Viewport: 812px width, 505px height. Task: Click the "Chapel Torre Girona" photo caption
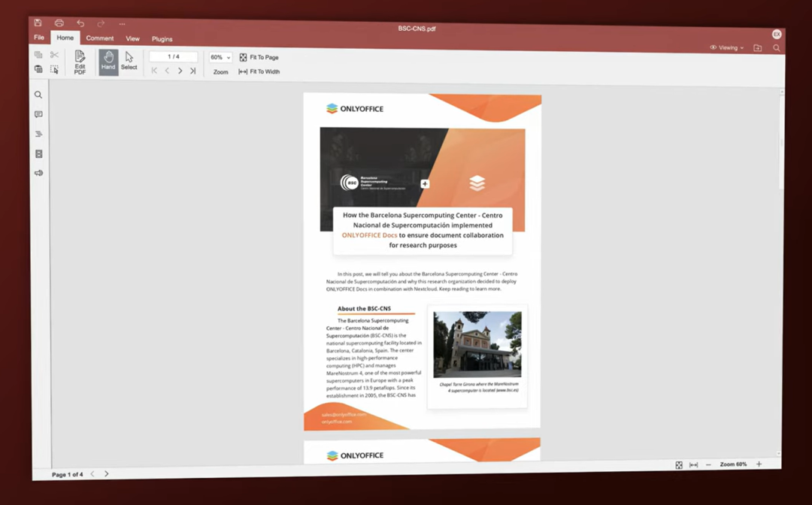pos(479,388)
